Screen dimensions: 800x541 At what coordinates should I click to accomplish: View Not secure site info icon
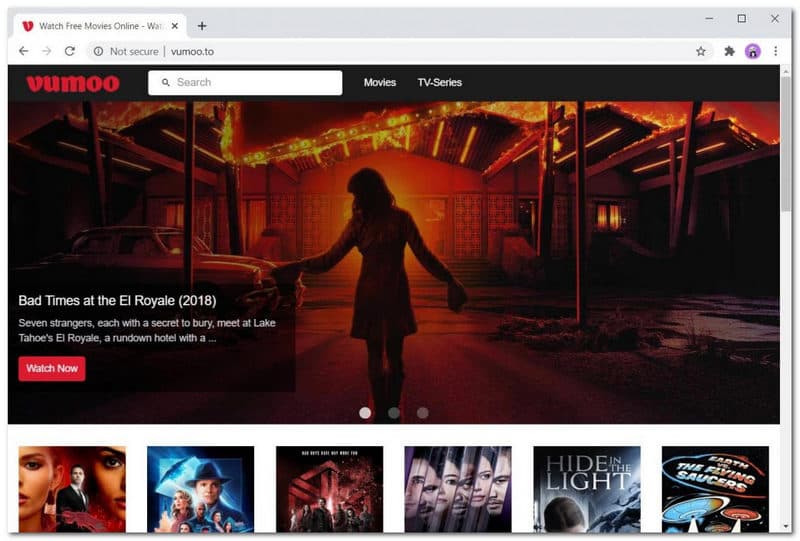[x=98, y=52]
